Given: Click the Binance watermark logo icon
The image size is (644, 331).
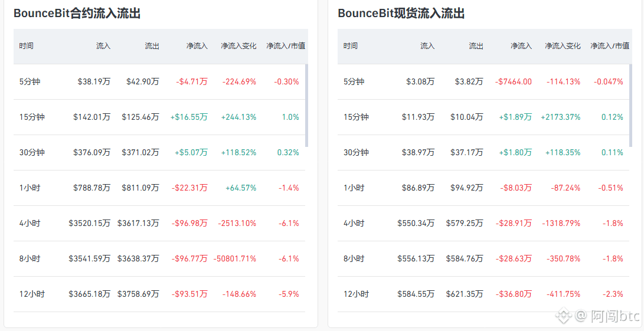Looking at the screenshot, I should 564,315.
